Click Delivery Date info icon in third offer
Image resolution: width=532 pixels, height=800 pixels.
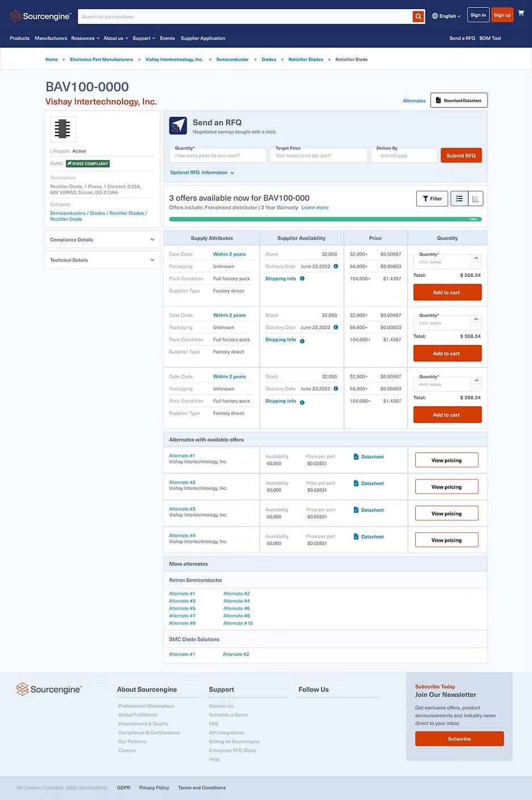tap(336, 389)
